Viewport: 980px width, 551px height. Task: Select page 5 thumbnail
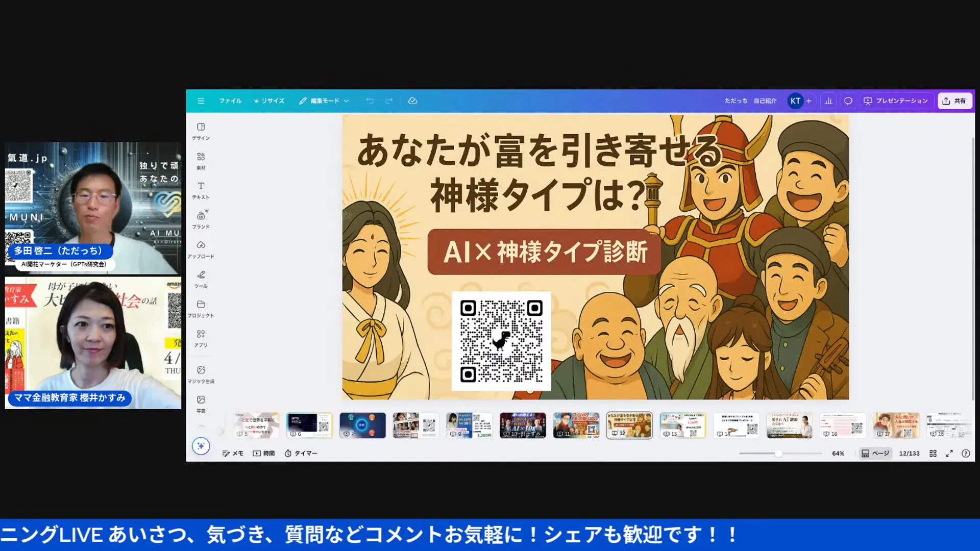coord(256,425)
